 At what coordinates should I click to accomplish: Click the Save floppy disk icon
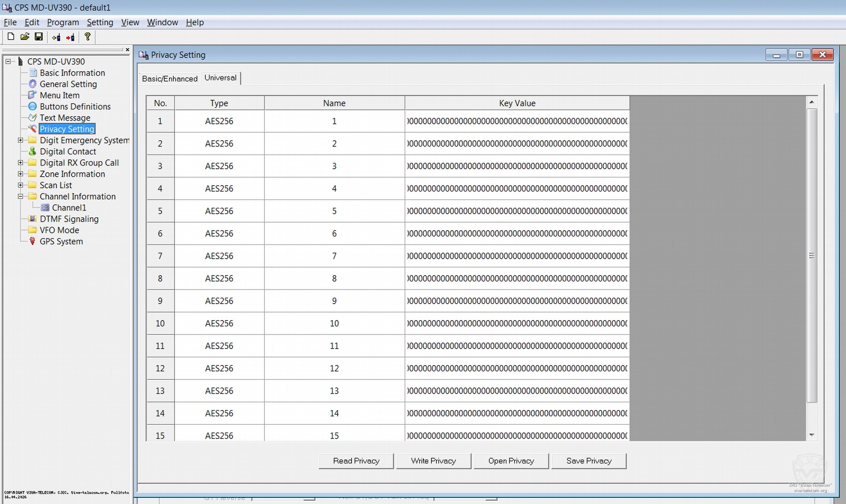coord(39,37)
